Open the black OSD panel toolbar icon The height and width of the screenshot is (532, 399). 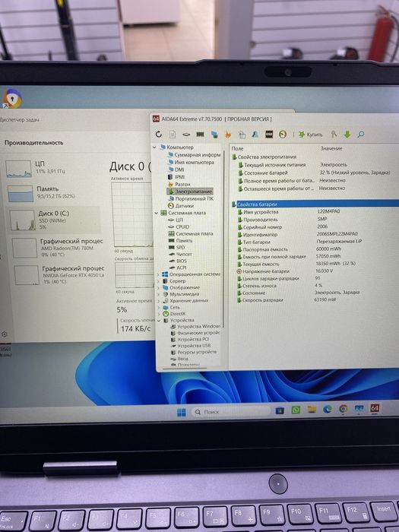tap(269, 135)
